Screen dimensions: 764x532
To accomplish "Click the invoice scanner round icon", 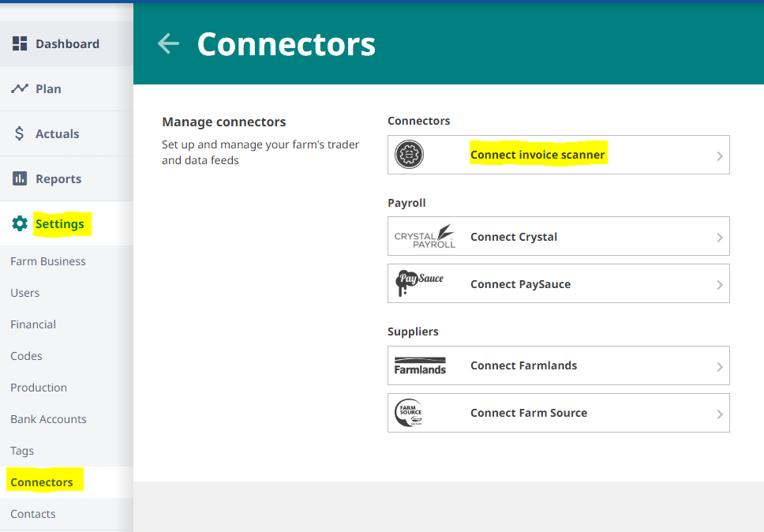I will [x=409, y=155].
